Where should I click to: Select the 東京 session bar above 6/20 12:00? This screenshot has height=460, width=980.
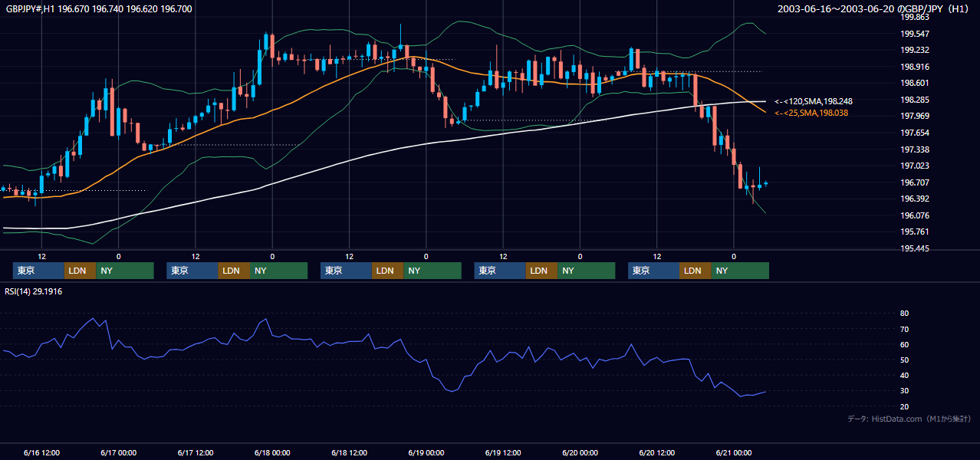pos(653,271)
